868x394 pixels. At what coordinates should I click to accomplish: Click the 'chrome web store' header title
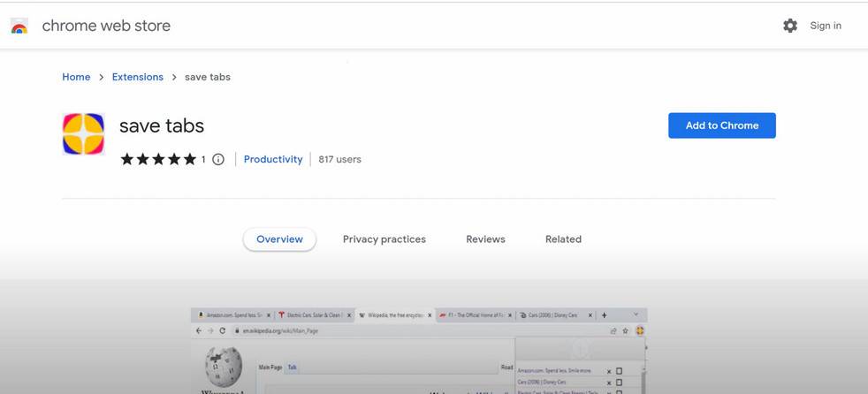pyautogui.click(x=106, y=26)
